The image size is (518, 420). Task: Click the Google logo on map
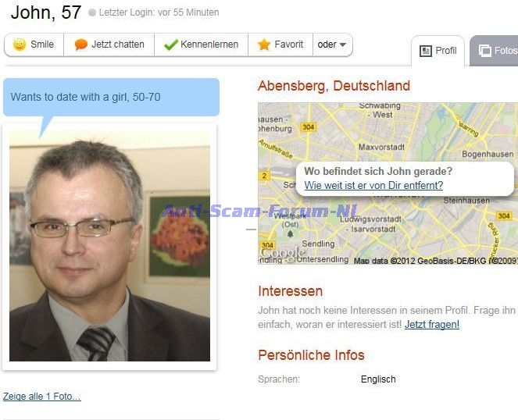[283, 253]
